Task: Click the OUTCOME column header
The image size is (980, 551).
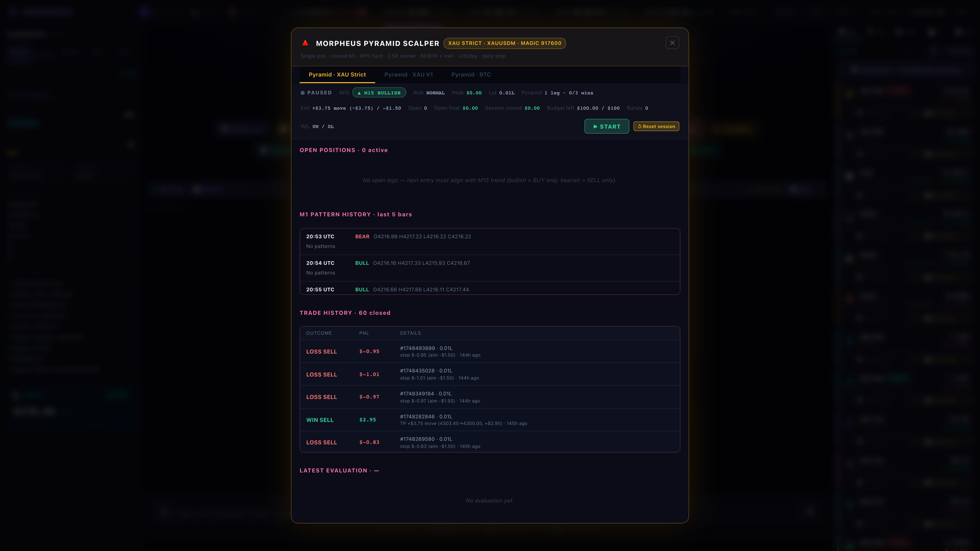Action: coord(319,333)
